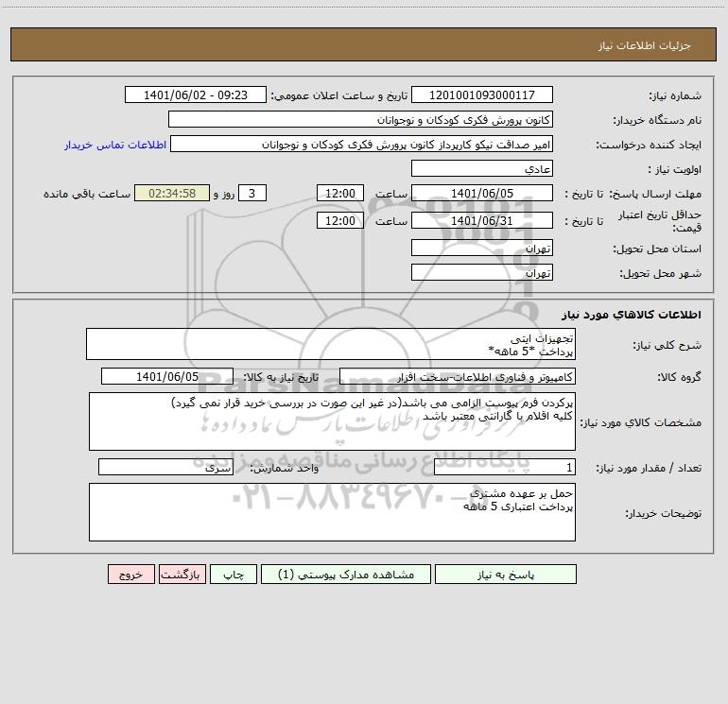Click label تاریخ و ساعت اعلان عمومی
Viewport: 728px width, 704px height.
[x=339, y=96]
